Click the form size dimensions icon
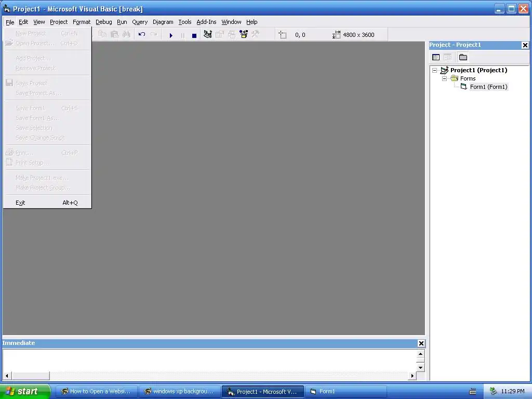 pyautogui.click(x=336, y=35)
